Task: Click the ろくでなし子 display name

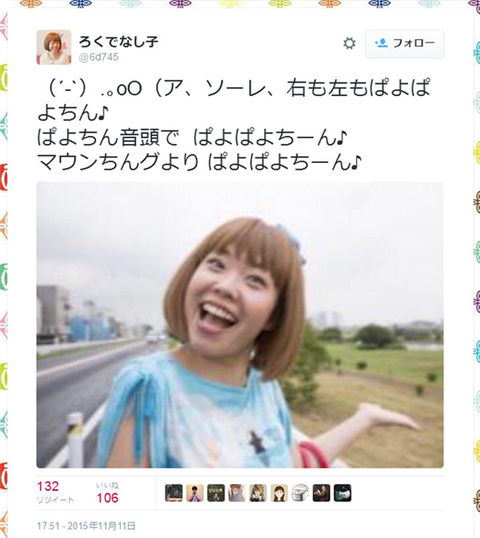Action: [x=119, y=42]
